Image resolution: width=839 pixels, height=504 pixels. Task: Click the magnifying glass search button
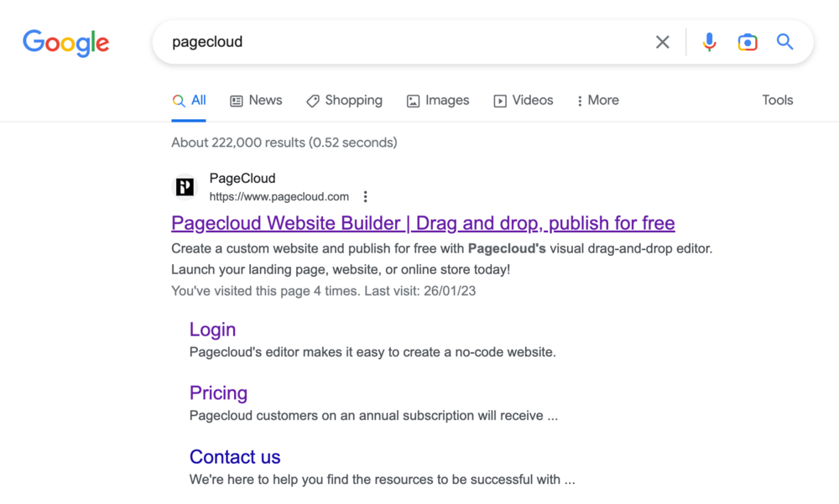click(785, 42)
